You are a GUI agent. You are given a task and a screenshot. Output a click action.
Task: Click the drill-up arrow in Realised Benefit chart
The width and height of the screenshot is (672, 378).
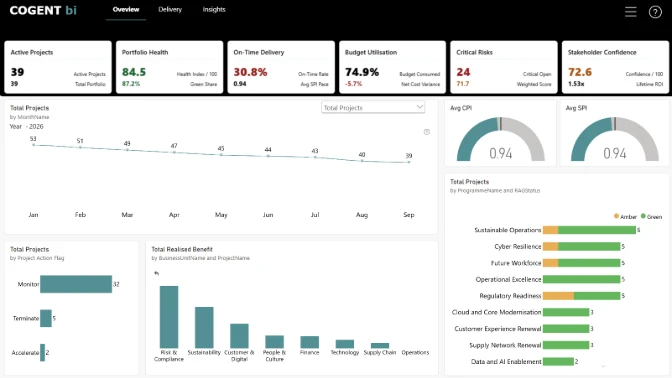[x=156, y=273]
